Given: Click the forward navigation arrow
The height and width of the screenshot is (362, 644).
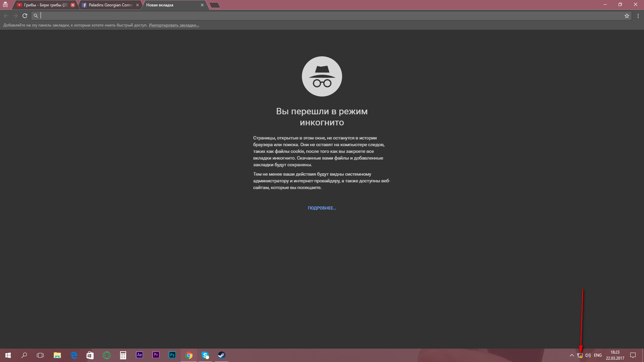Looking at the screenshot, I should pyautogui.click(x=15, y=16).
